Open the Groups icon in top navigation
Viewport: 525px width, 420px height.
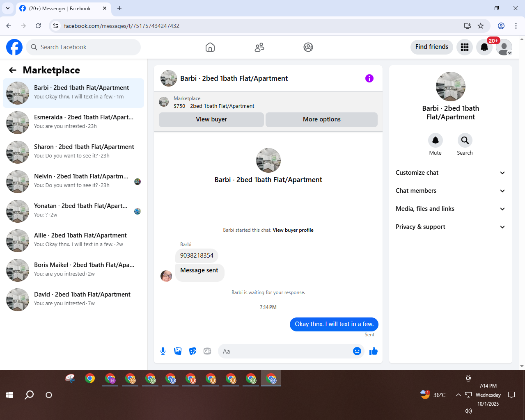308,47
